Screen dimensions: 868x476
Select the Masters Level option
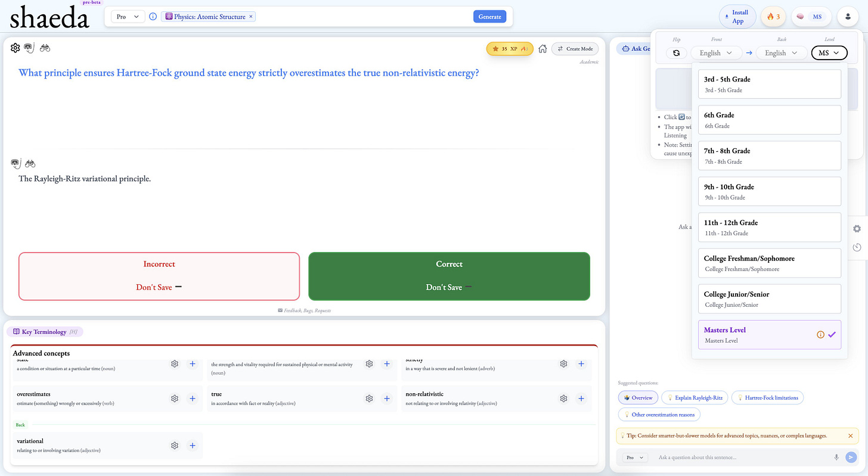[770, 334]
